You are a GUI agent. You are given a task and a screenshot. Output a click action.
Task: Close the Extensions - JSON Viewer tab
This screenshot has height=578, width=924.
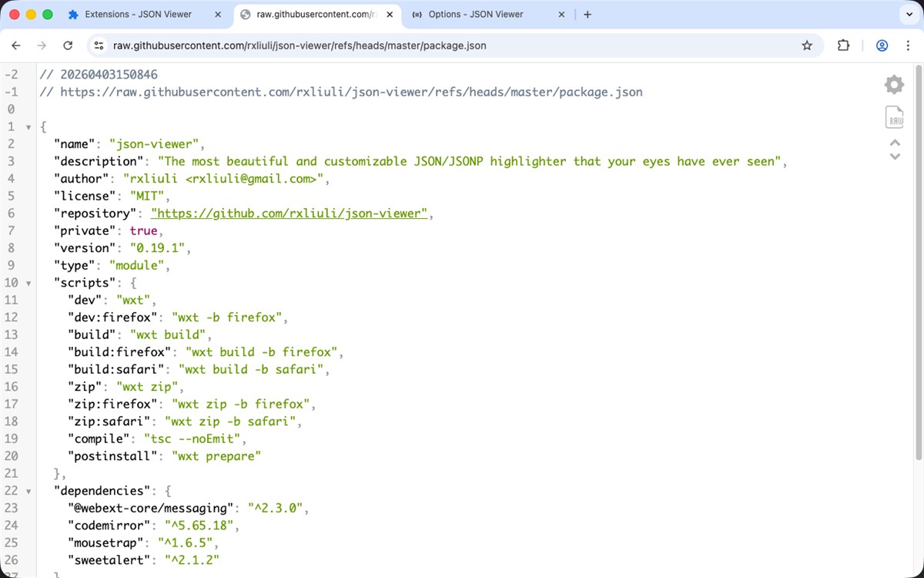point(217,15)
